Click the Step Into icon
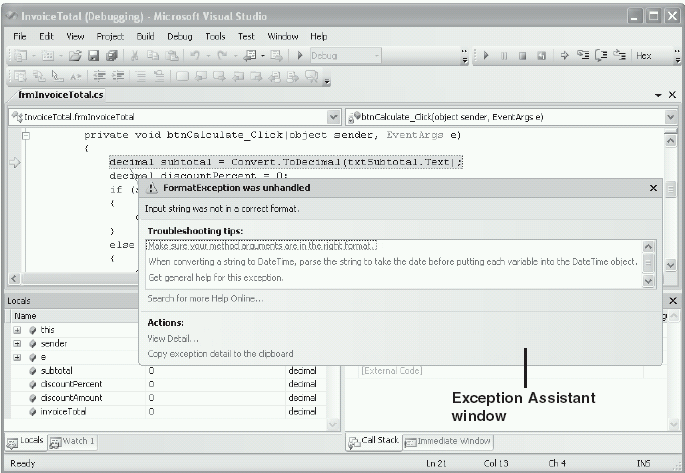Image resolution: width=685 pixels, height=473 pixels. tap(583, 55)
